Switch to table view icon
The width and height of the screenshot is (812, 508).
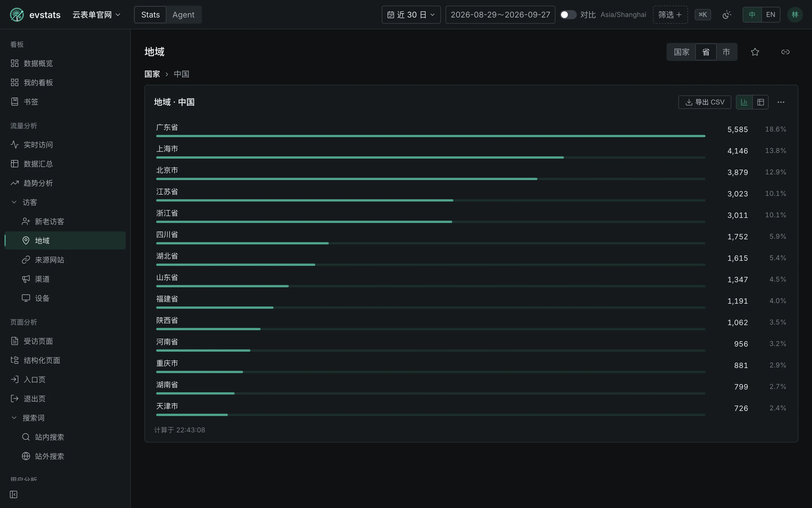click(x=761, y=102)
